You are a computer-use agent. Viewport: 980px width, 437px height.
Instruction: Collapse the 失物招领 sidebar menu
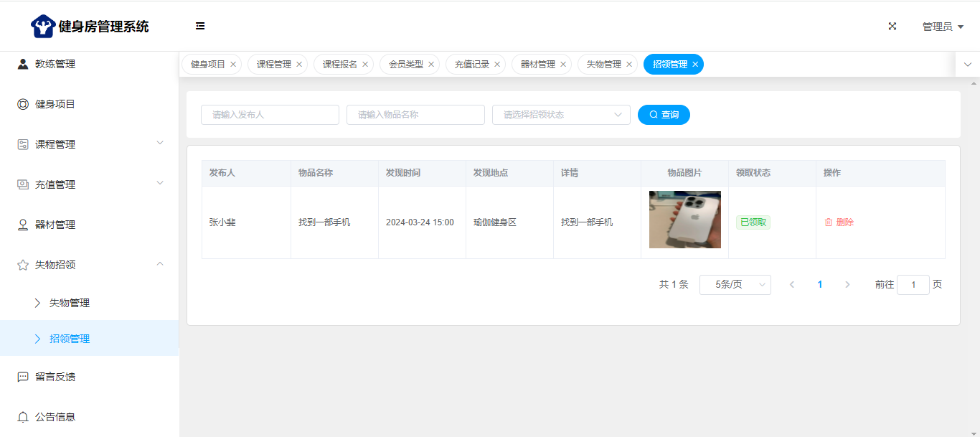click(160, 264)
